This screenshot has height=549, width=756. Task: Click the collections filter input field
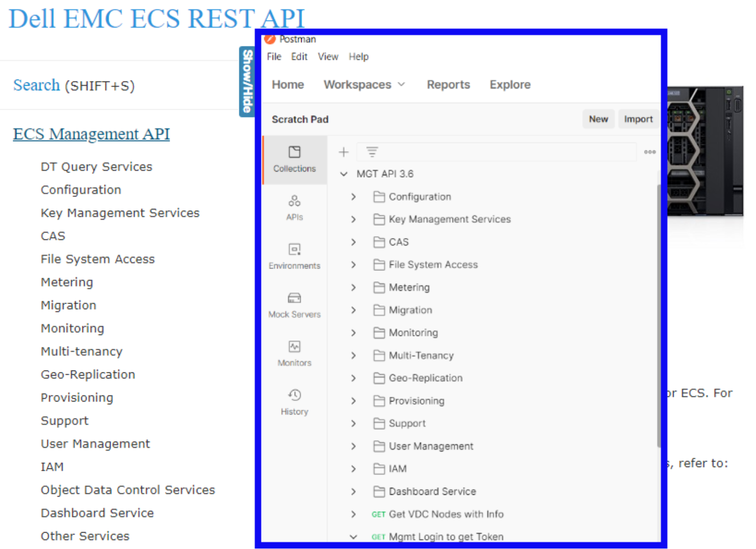click(x=496, y=152)
